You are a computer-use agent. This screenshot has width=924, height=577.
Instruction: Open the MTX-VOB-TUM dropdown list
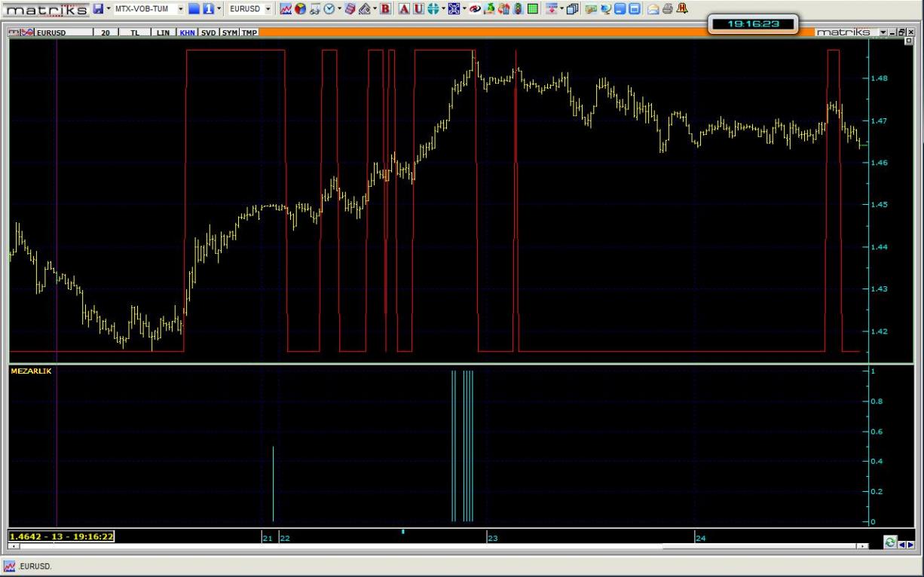pyautogui.click(x=181, y=9)
